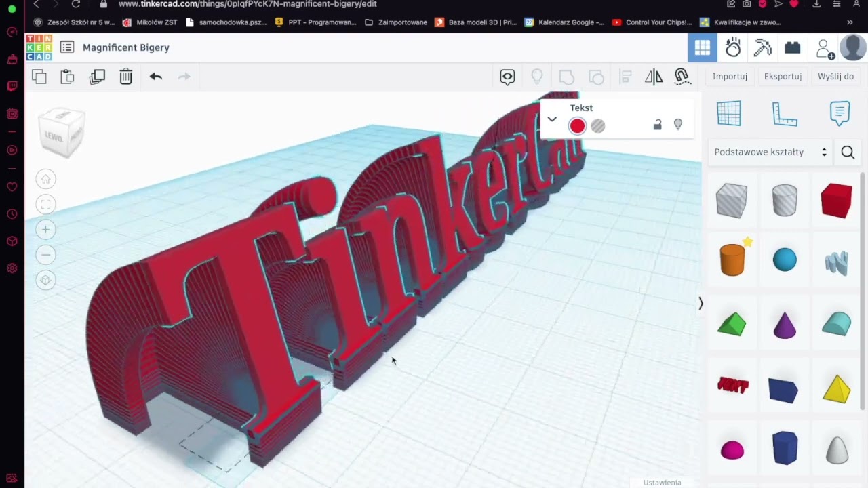Select the blue Sphere shape

[x=785, y=260]
